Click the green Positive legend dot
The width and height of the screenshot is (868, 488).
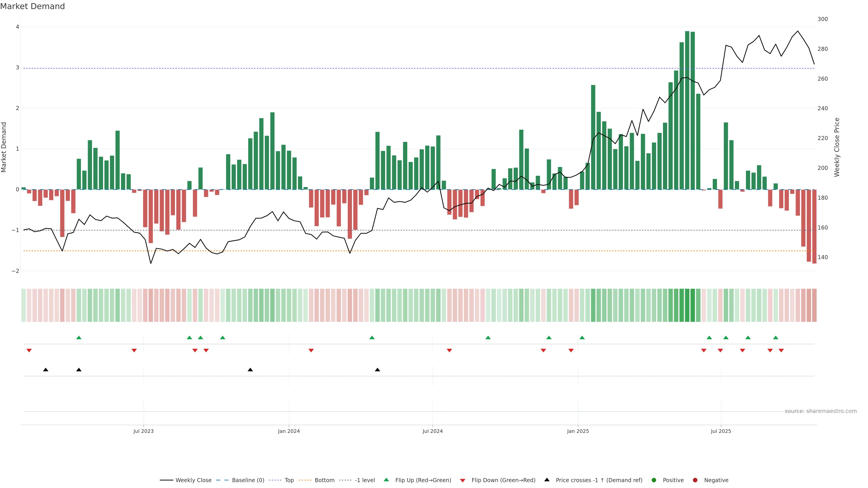(x=654, y=480)
